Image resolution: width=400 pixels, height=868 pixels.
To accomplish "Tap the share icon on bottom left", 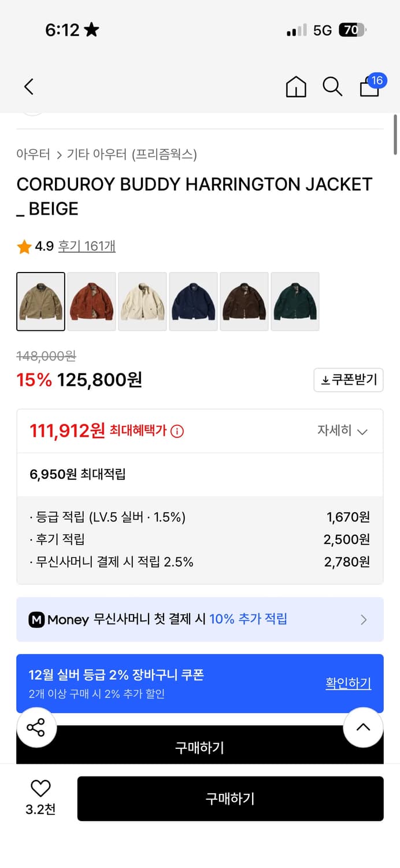I will (x=36, y=728).
